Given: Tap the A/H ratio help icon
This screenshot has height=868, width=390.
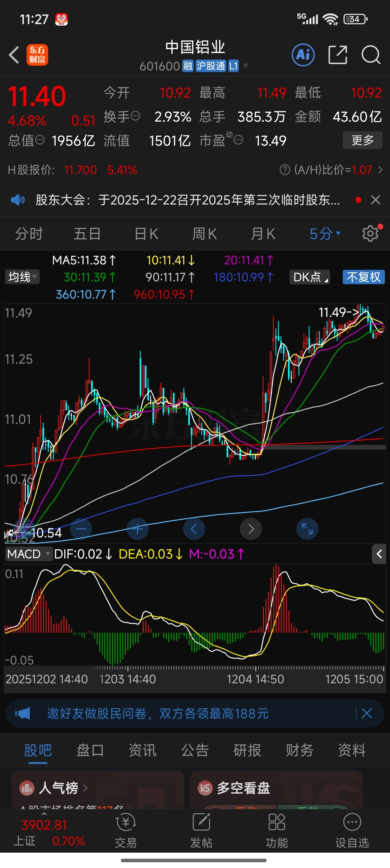Looking at the screenshot, I should pyautogui.click(x=285, y=170).
